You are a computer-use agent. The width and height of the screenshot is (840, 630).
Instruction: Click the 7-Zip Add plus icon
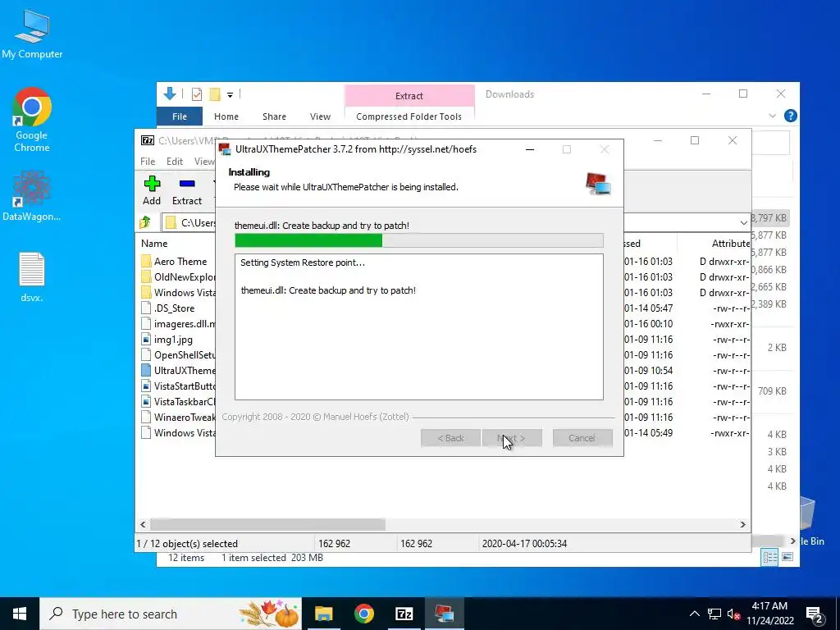[152, 184]
